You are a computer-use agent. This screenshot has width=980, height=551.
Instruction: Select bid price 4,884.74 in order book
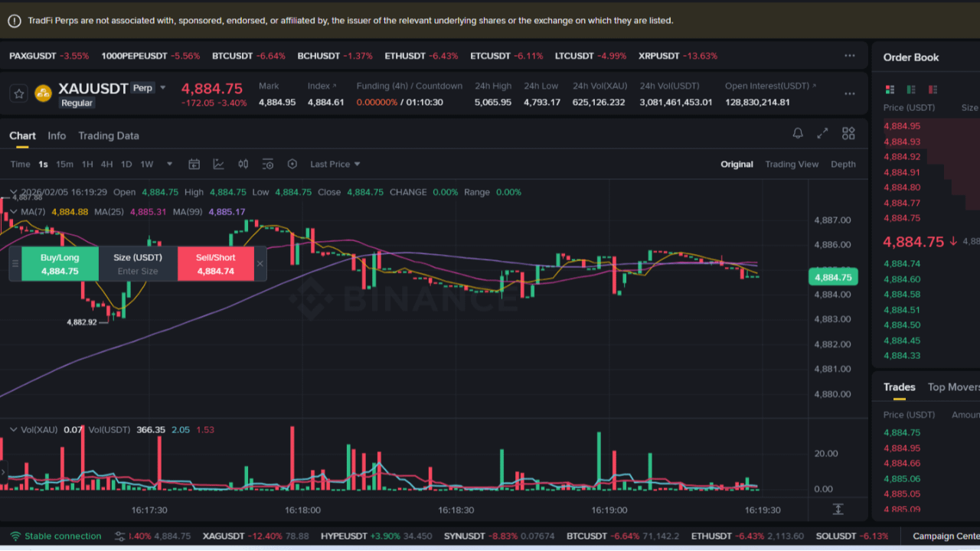pos(902,263)
